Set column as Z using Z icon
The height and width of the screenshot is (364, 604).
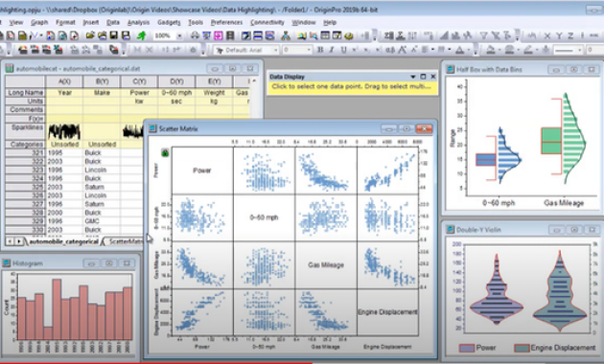pyautogui.click(x=570, y=35)
